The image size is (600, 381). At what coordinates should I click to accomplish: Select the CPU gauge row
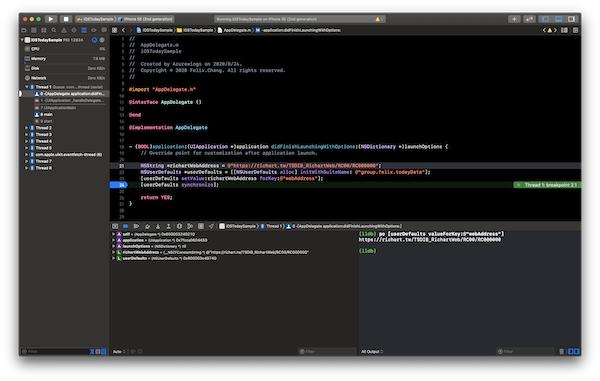click(65, 49)
